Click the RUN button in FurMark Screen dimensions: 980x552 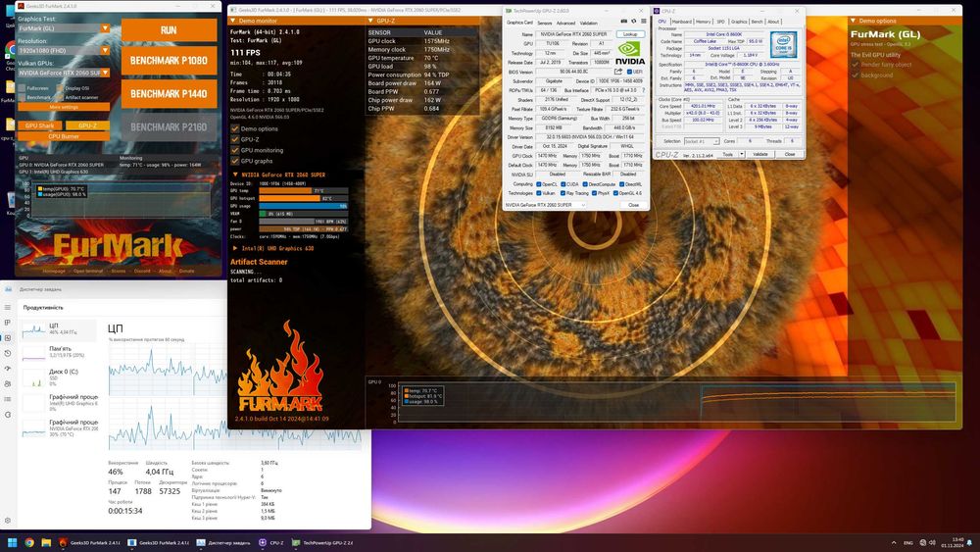[x=169, y=30]
